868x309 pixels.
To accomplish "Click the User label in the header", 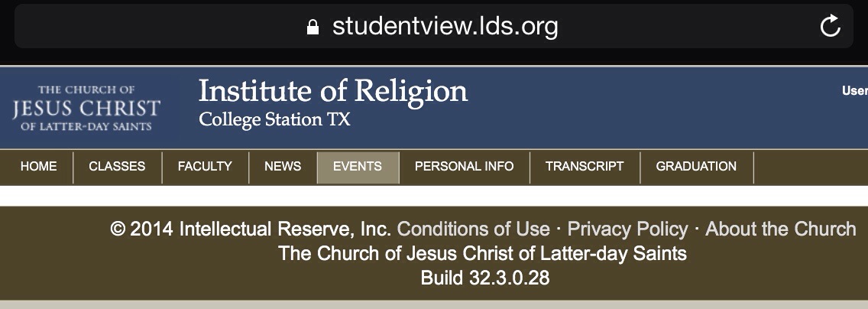I will pyautogui.click(x=855, y=91).
